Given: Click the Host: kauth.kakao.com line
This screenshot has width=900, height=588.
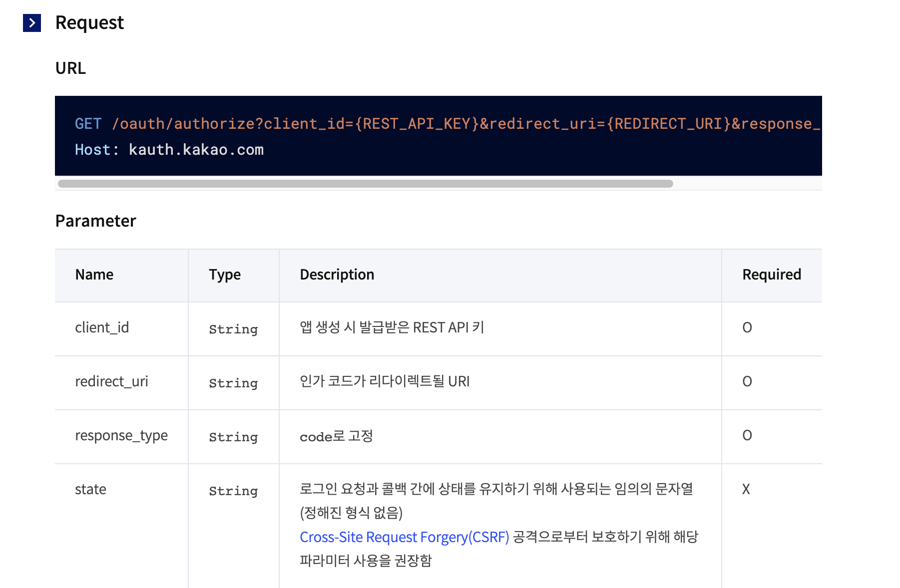Looking at the screenshot, I should (169, 150).
